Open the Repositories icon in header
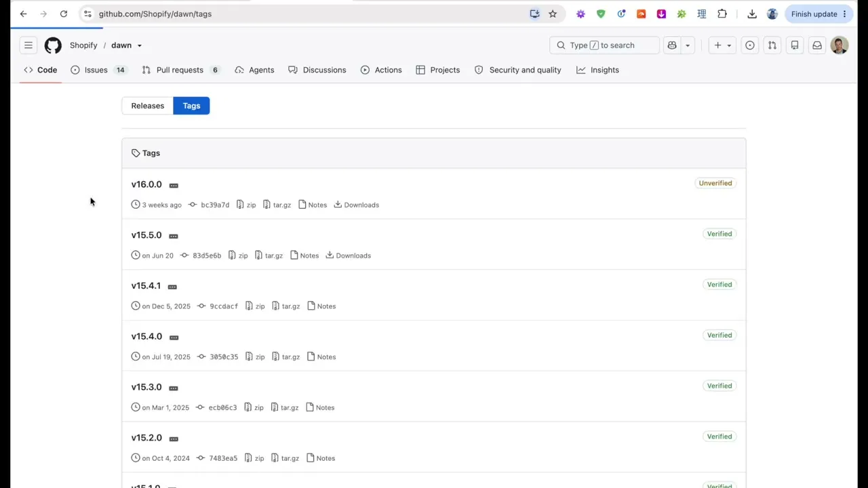The image size is (868, 488). [795, 45]
